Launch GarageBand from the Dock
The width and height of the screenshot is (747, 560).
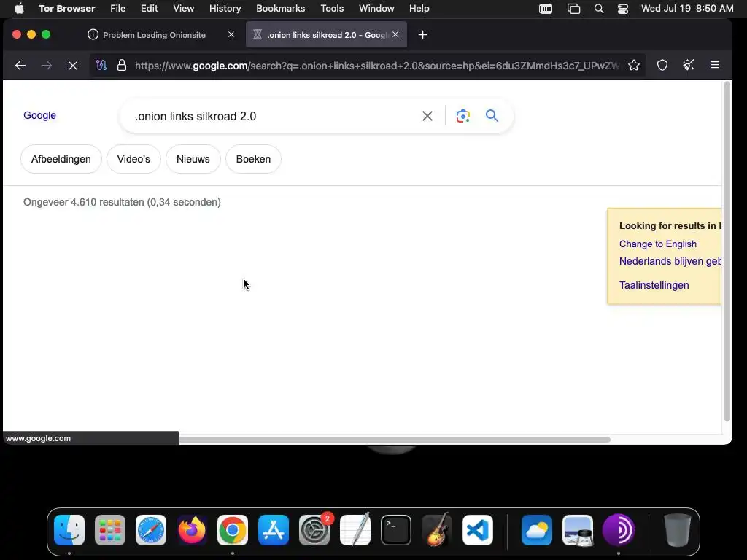click(437, 530)
